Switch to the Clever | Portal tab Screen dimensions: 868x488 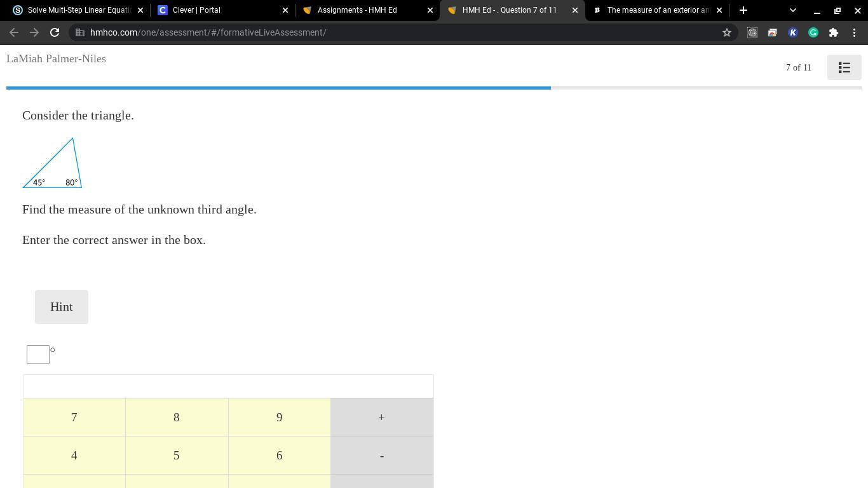222,10
